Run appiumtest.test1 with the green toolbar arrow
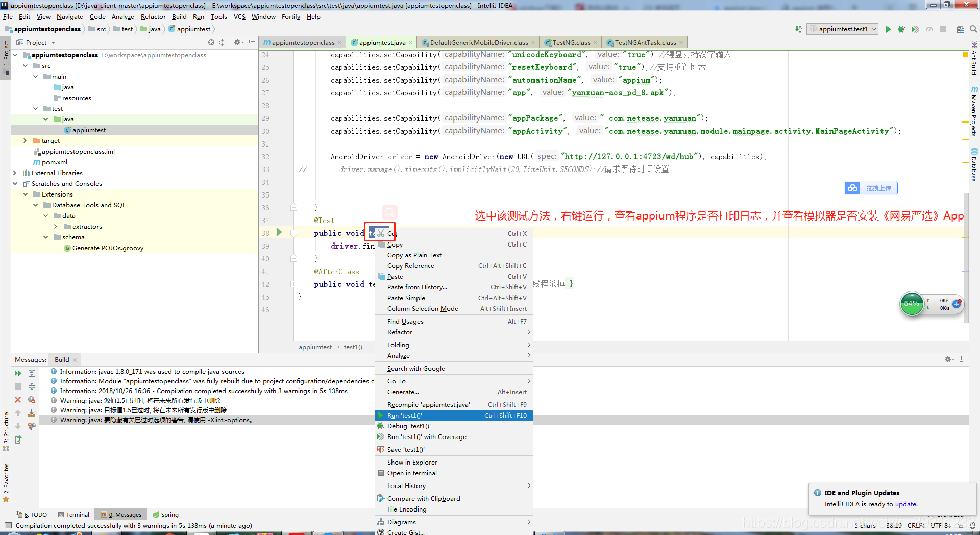Viewport: 980px width, 535px height. point(888,29)
